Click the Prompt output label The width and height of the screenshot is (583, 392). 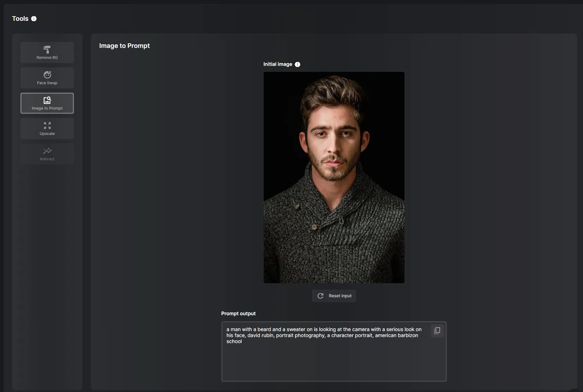coord(238,313)
